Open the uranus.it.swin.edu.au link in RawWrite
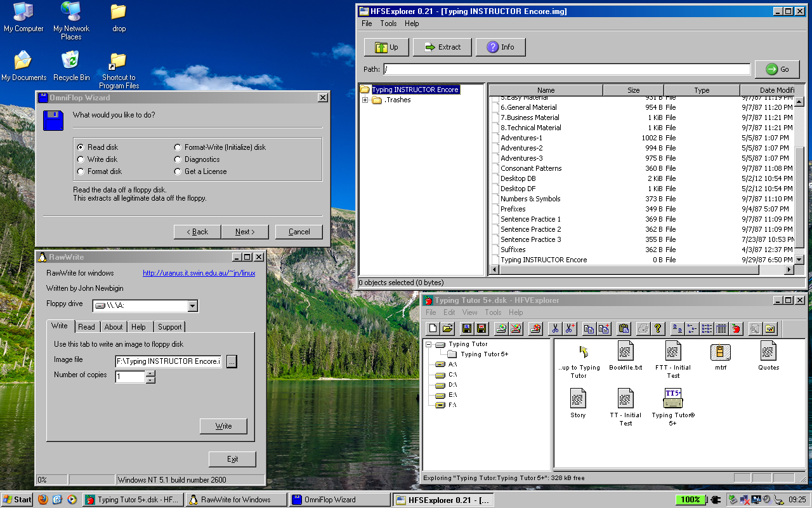 (x=199, y=273)
